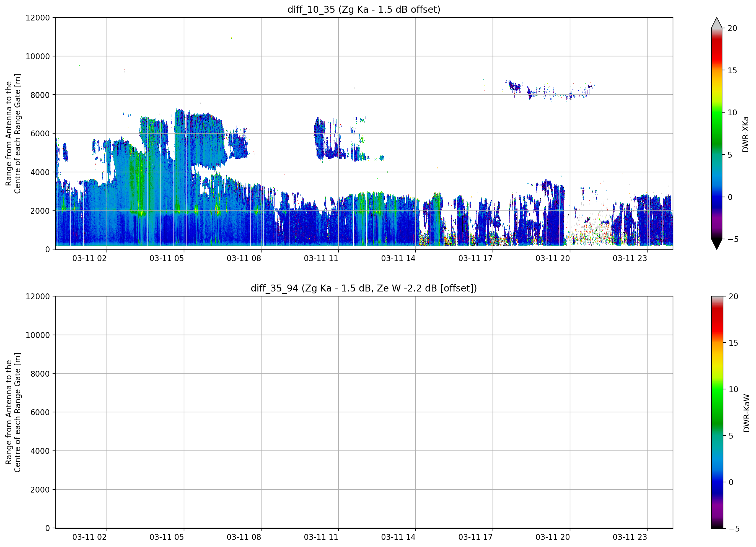Click the bottom plot's range y-axis title
This screenshot has width=756, height=547.
click(x=13, y=412)
